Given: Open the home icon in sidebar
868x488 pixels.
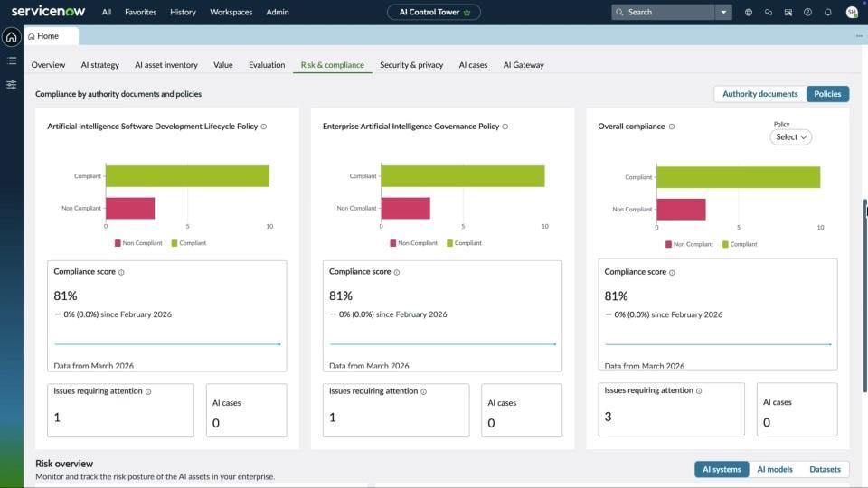Looking at the screenshot, I should click(x=11, y=37).
